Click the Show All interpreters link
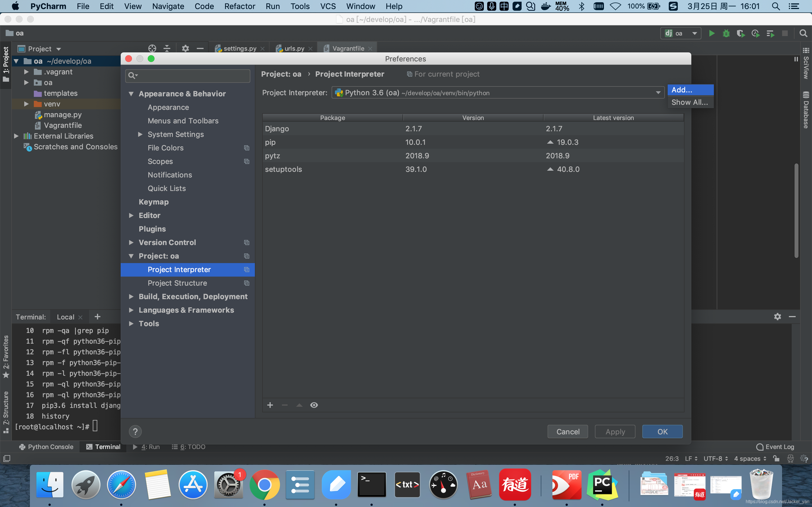 [690, 102]
